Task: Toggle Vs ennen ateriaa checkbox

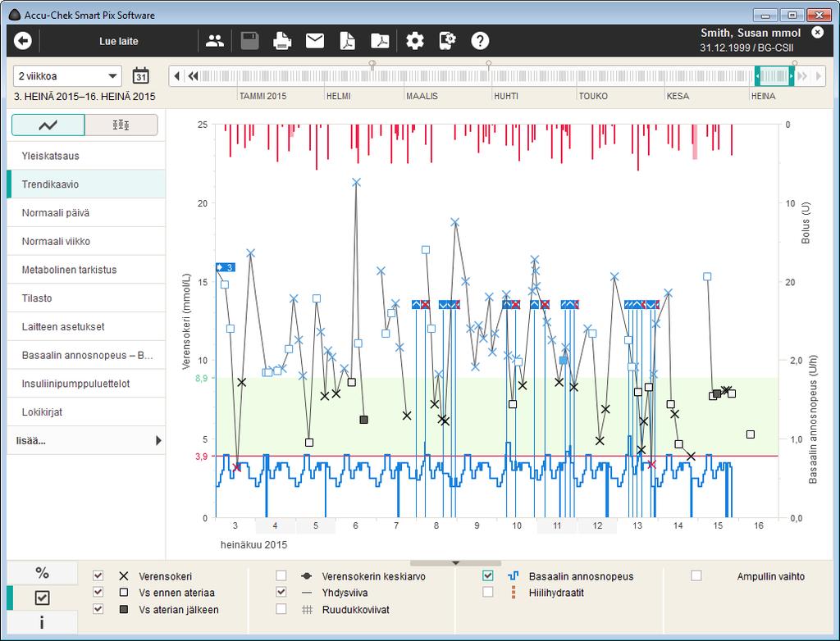Action: pos(98,593)
